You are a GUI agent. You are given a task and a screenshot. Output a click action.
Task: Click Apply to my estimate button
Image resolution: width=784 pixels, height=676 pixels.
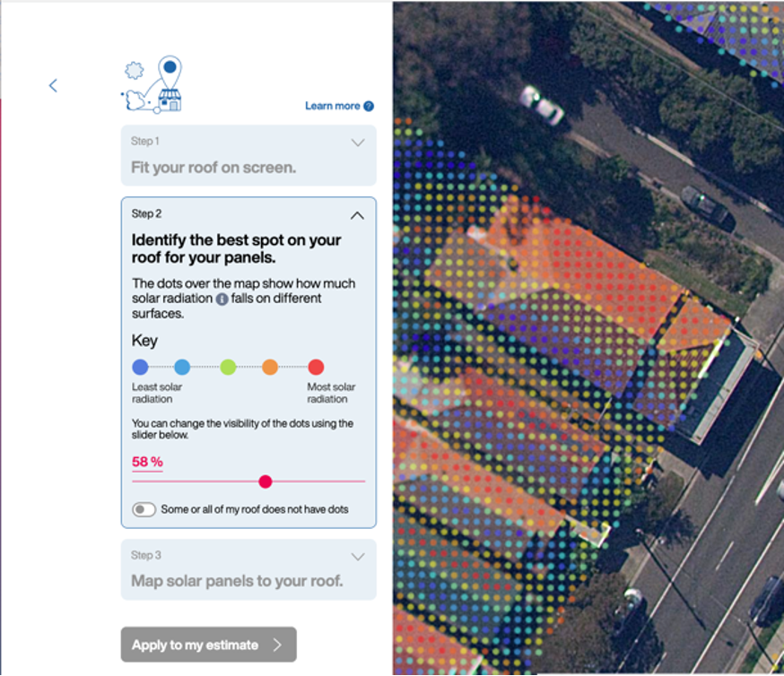tap(208, 645)
